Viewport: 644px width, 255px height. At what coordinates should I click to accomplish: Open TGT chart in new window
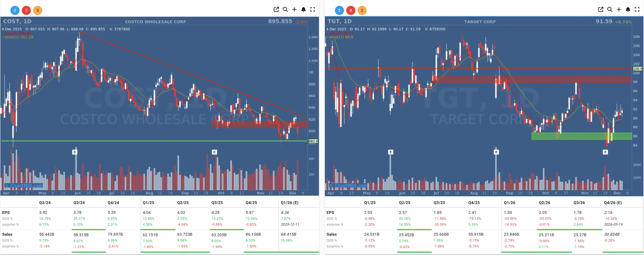click(x=600, y=9)
